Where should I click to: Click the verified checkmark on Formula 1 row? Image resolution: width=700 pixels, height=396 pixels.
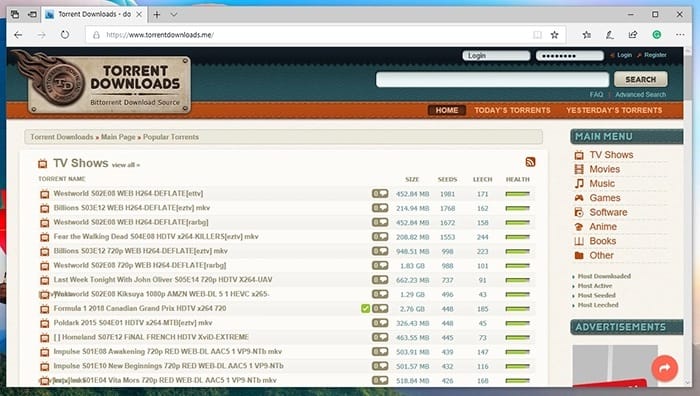click(366, 308)
